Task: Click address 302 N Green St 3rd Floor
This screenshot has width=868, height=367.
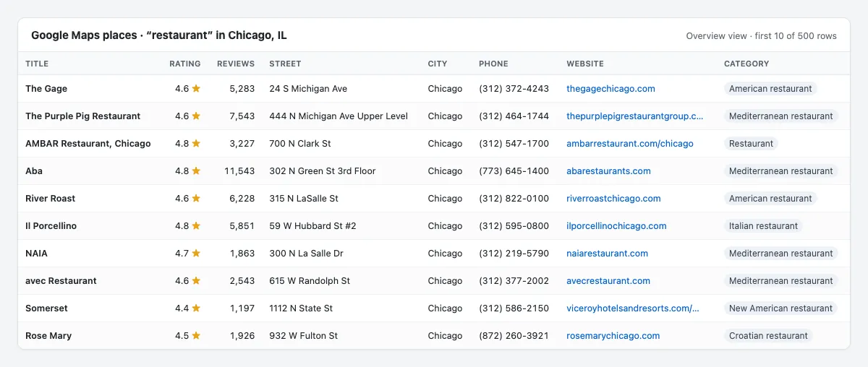Action: [x=323, y=171]
